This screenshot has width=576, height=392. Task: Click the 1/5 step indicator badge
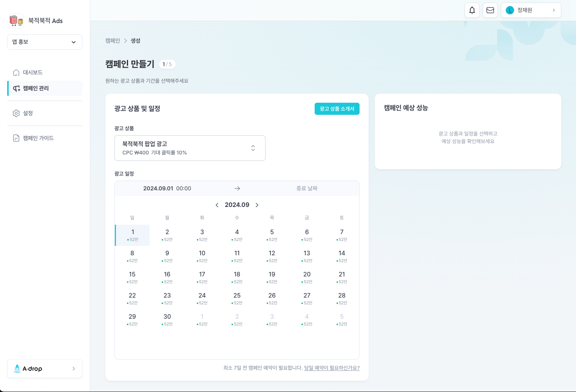(167, 64)
